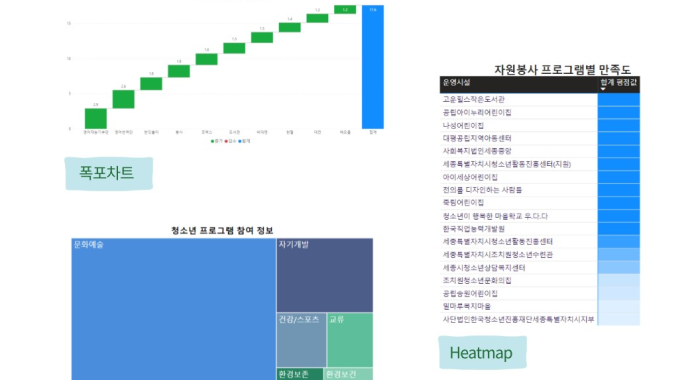Viewport: 690px width, 380px height.
Task: Select the 전의를 디자인하는 사람들 row
Action: [540, 190]
